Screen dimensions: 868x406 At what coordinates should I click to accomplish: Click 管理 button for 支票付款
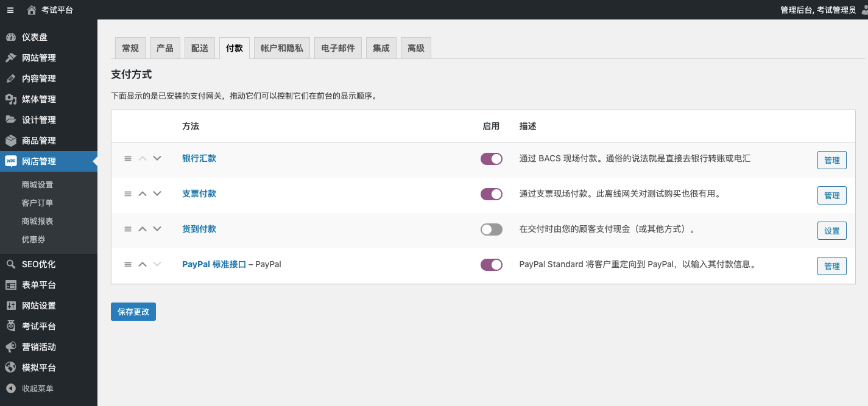832,195
